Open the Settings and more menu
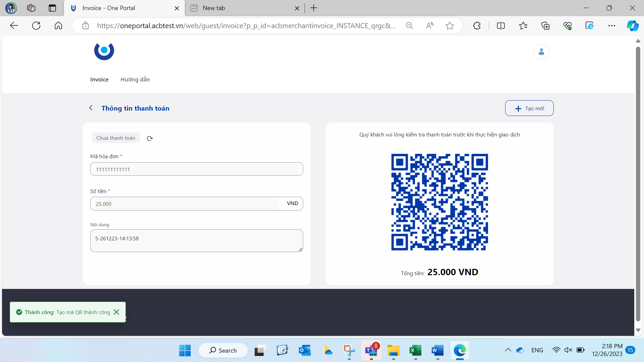Viewport: 644px width, 362px height. (x=612, y=25)
